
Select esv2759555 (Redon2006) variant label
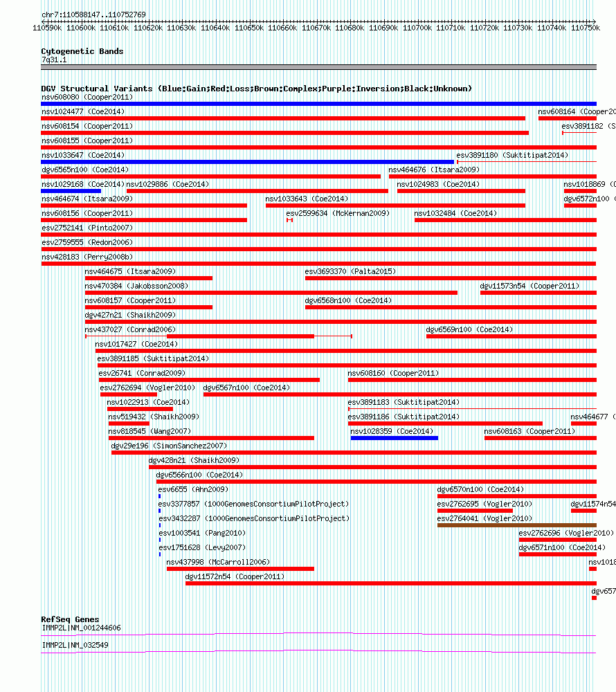pos(87,243)
